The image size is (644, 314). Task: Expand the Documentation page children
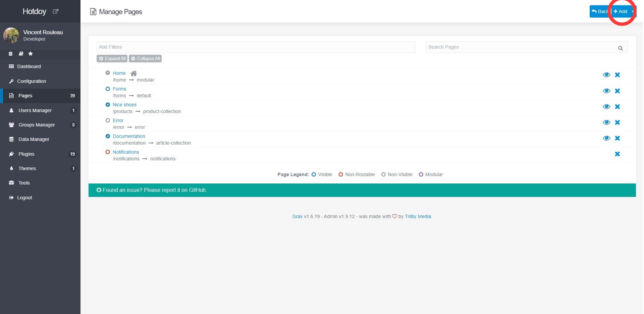pyautogui.click(x=108, y=136)
